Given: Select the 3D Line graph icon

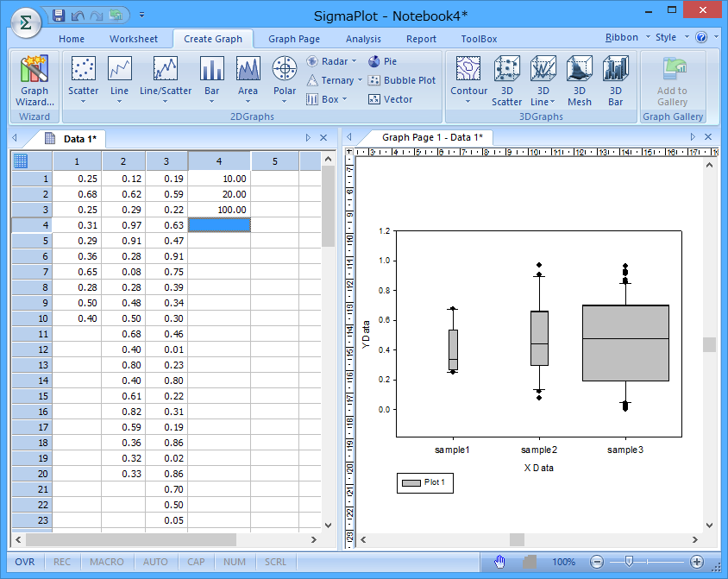Looking at the screenshot, I should 543,69.
